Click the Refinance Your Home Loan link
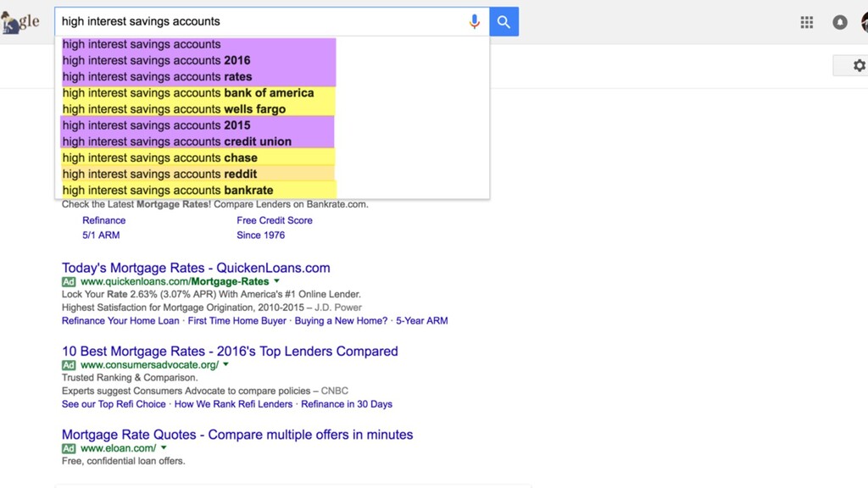The height and width of the screenshot is (488, 868). [x=120, y=321]
